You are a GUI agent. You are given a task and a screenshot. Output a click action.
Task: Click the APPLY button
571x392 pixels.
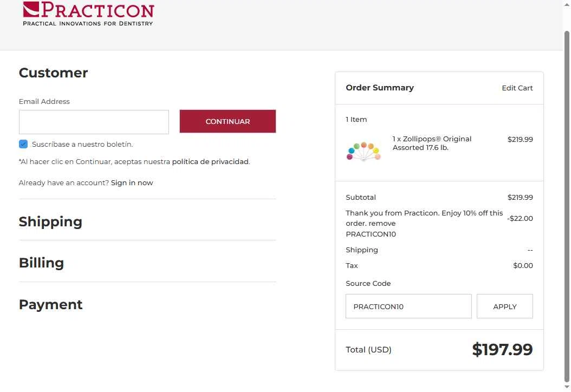pos(505,306)
